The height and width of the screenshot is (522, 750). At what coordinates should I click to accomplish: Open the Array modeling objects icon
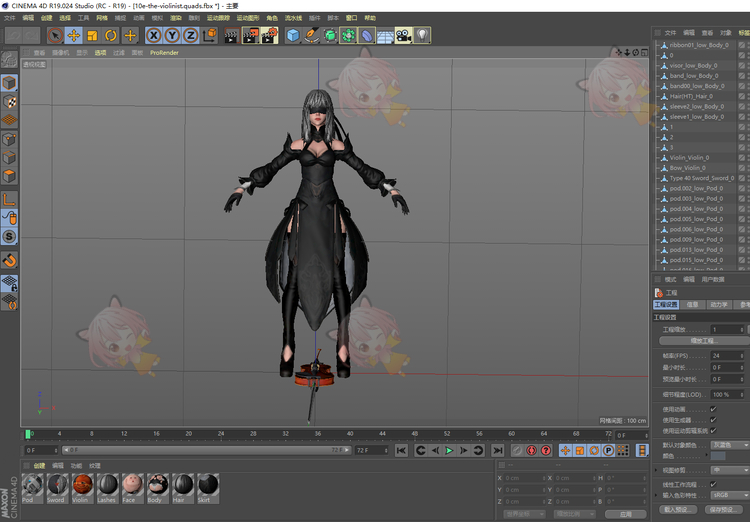click(x=348, y=35)
